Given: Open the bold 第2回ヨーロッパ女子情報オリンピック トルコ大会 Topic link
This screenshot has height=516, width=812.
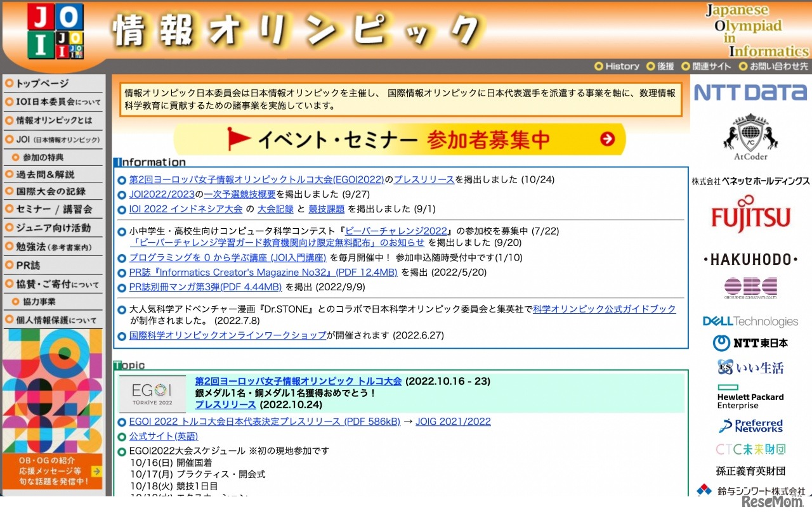Looking at the screenshot, I should click(298, 381).
